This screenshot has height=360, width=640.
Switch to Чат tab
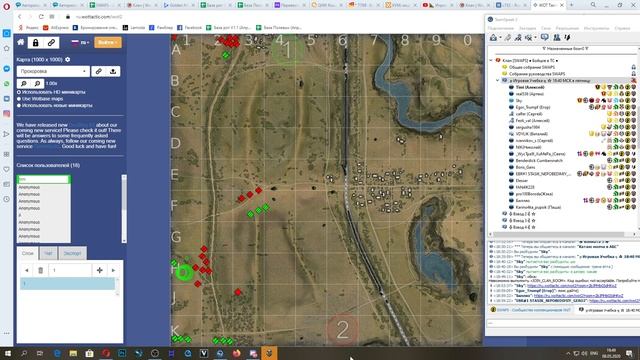[x=48, y=253]
